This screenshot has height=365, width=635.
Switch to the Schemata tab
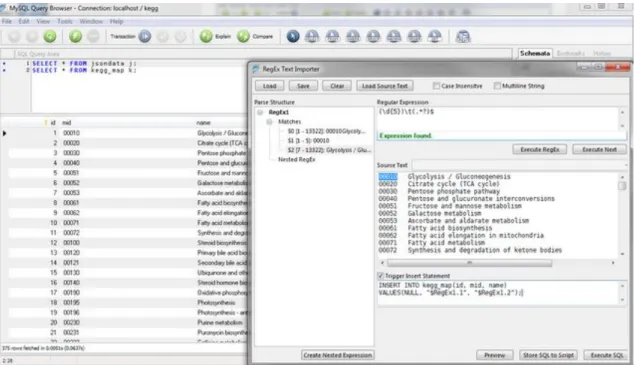point(535,53)
